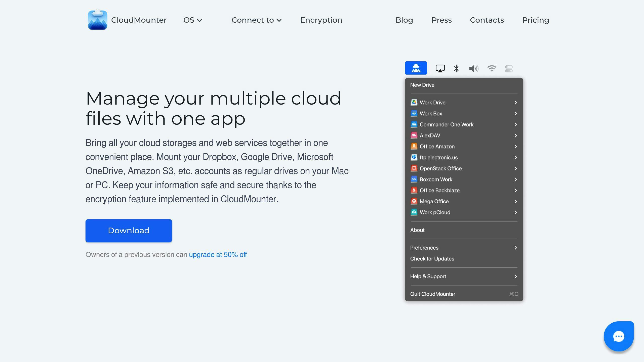Click the Amazon icon beside Office Amazon

(x=414, y=146)
